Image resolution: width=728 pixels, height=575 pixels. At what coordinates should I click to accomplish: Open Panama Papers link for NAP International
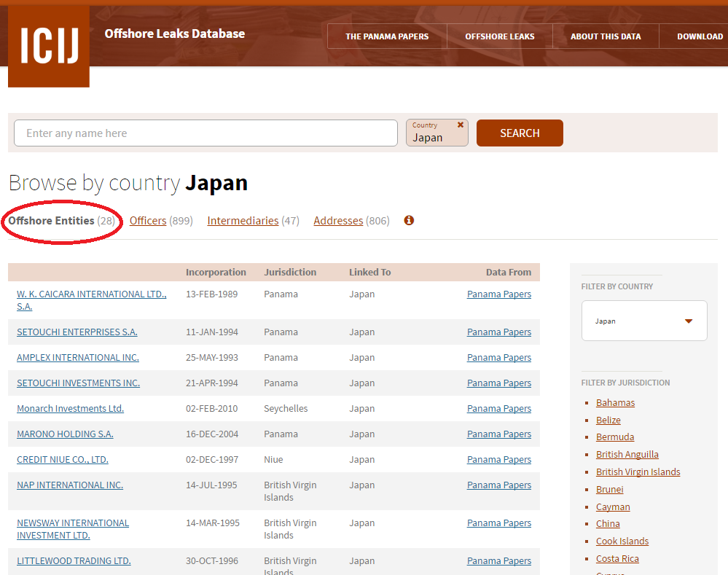[499, 485]
